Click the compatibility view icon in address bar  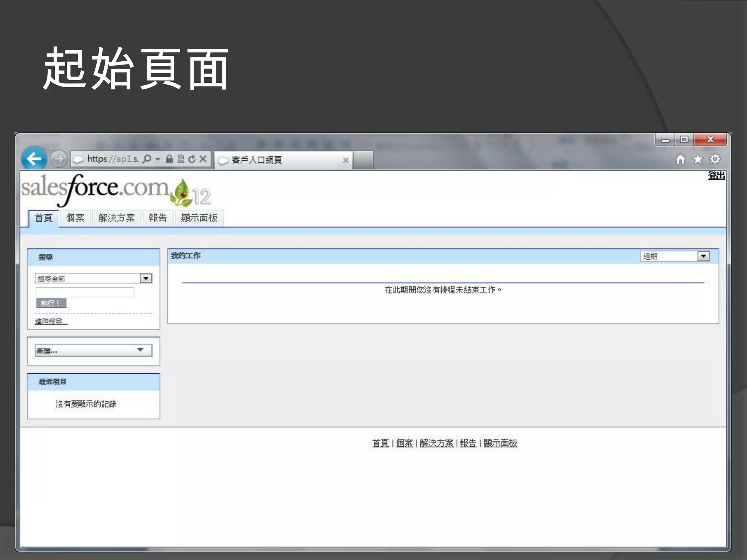(181, 159)
